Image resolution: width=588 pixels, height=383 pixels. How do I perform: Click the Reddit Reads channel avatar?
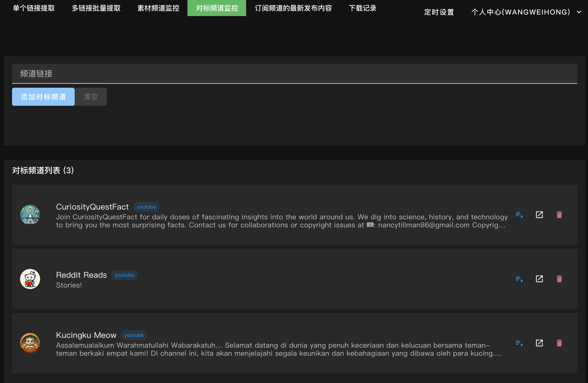pos(30,279)
